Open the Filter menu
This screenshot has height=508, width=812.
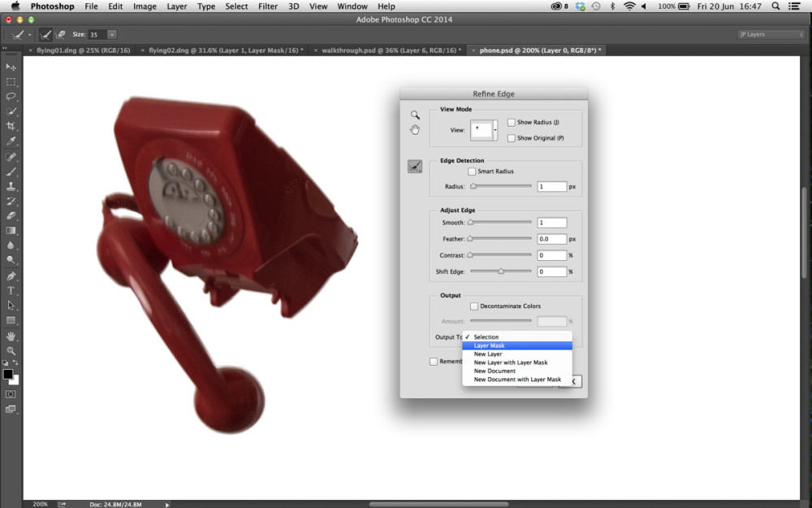(268, 7)
